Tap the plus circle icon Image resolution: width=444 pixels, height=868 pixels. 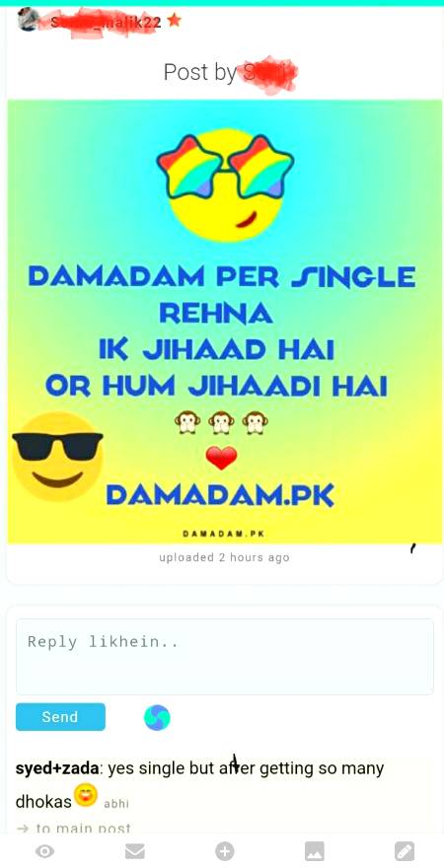(224, 851)
